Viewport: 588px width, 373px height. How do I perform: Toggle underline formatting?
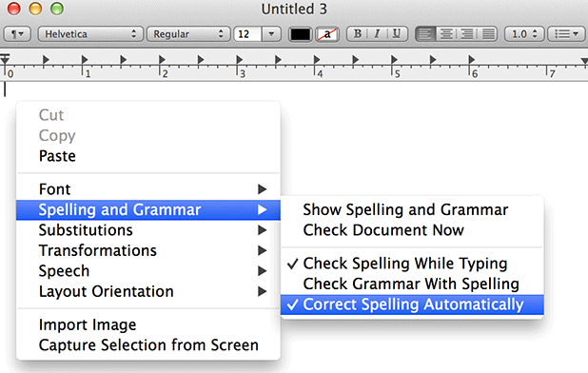[397, 34]
